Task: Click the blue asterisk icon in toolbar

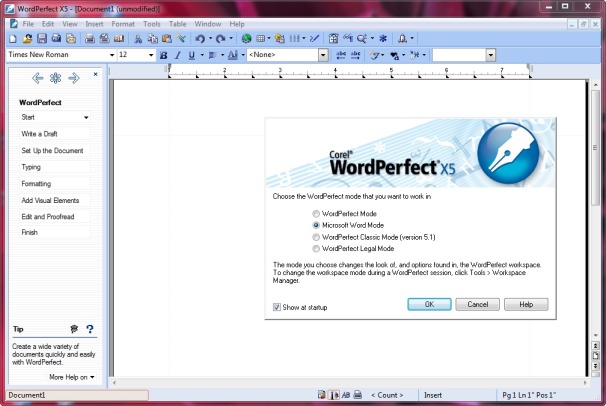Action: coord(383,39)
